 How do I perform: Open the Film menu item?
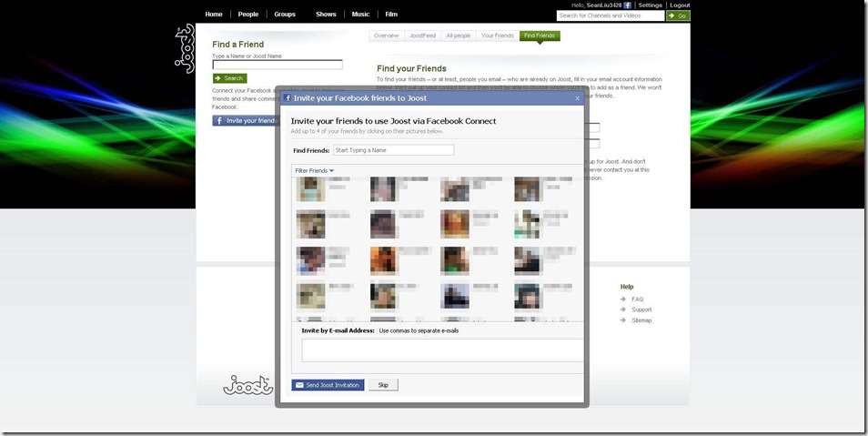pos(391,15)
